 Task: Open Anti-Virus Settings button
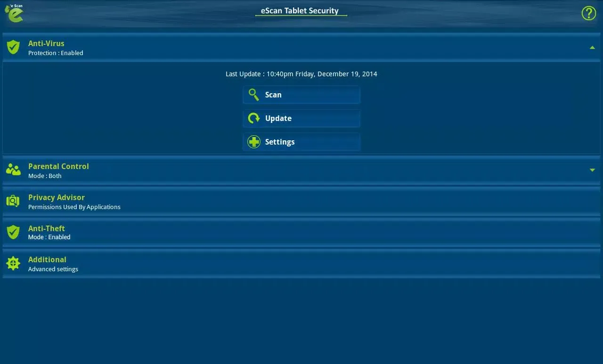point(301,142)
